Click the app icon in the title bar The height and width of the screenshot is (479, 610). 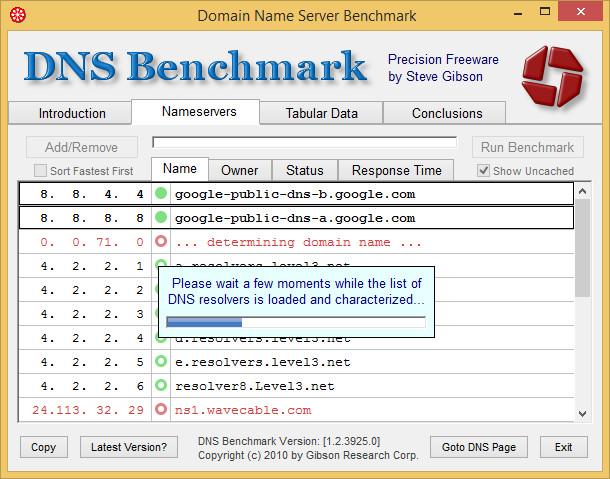[x=18, y=15]
